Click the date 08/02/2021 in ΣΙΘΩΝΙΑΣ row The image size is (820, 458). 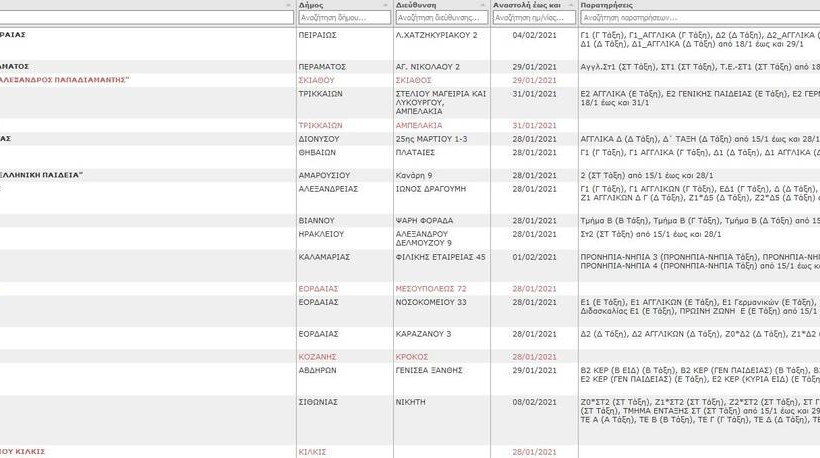tap(533, 402)
